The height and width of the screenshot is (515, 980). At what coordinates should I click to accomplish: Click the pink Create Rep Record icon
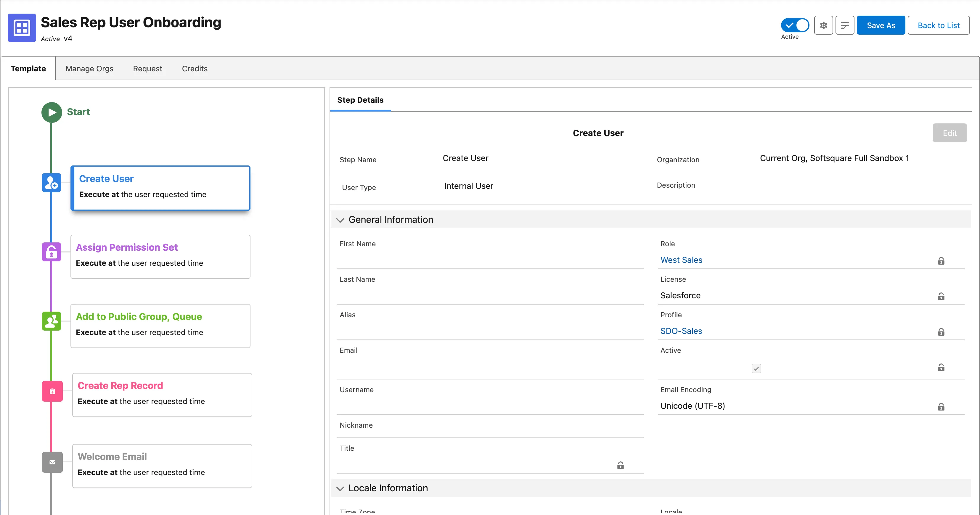click(52, 391)
